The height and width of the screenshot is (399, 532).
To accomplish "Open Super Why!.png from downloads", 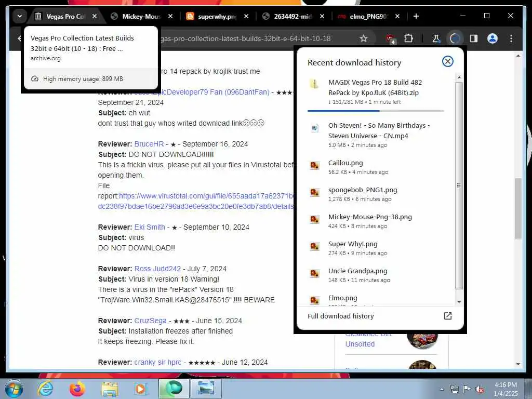I will [x=376, y=248].
